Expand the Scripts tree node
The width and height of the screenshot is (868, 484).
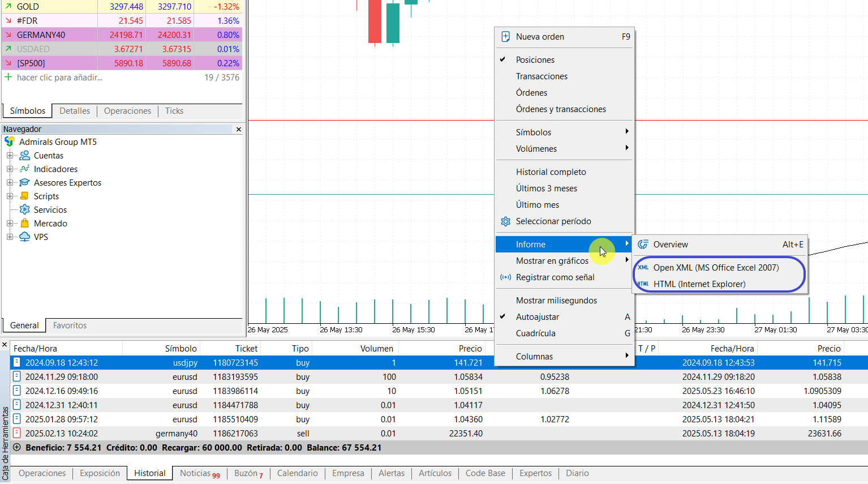pos(10,196)
